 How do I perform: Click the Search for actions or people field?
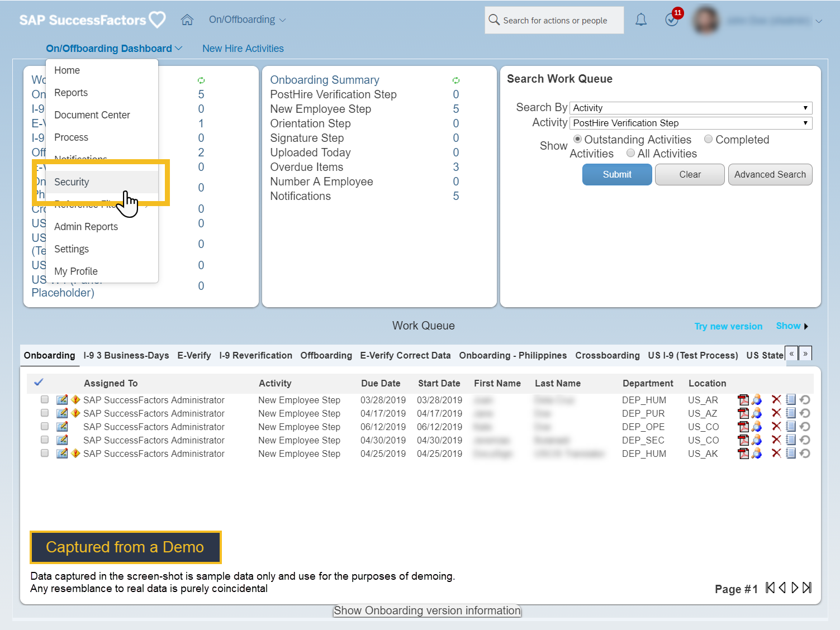(x=554, y=20)
